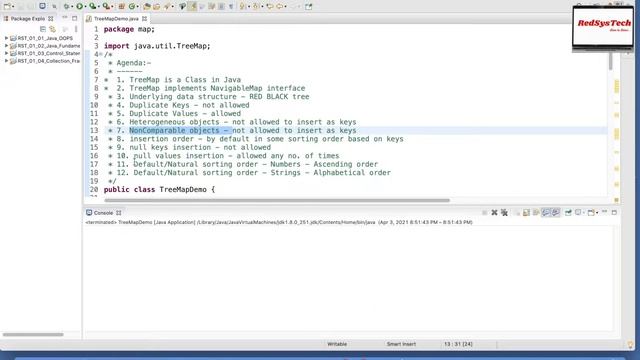This screenshot has height=360, width=640.
Task: Click Next Annotation icon
Action: (x=243, y=6)
